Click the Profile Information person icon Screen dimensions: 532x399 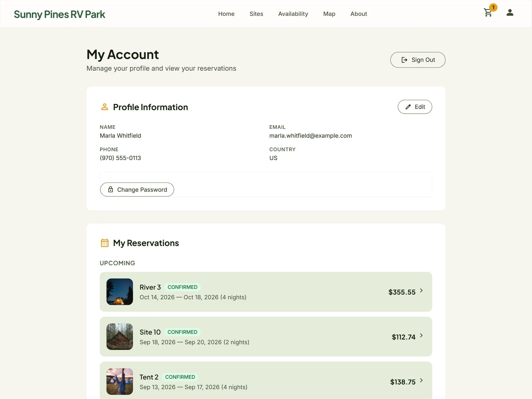[x=104, y=107]
